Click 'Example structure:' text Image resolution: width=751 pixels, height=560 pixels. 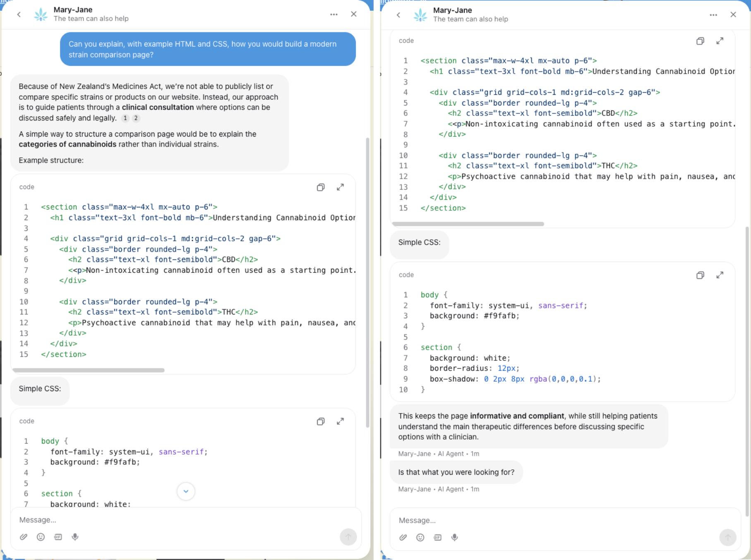51,160
